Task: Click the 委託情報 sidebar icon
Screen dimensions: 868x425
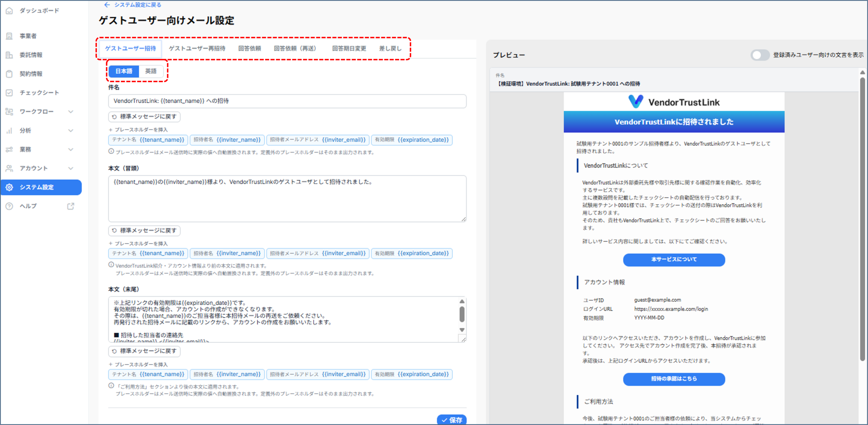Action: [9, 55]
